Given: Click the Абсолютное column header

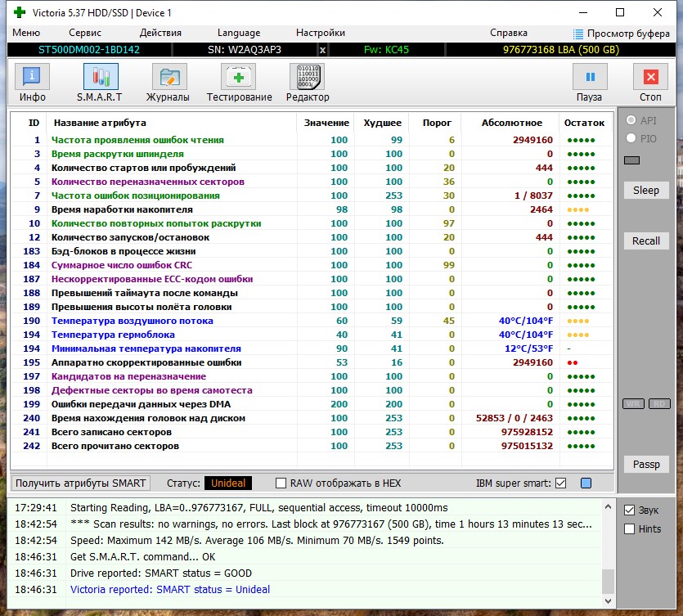Looking at the screenshot, I should tap(512, 123).
